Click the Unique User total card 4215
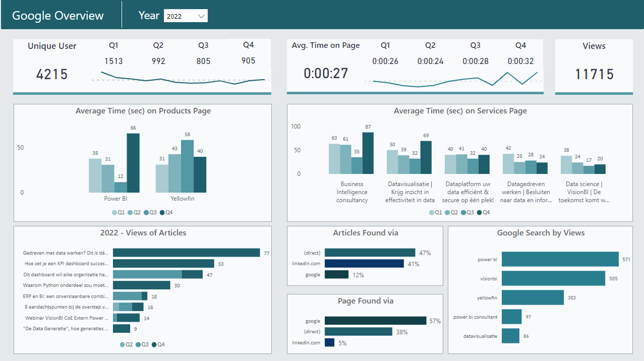 pos(52,74)
